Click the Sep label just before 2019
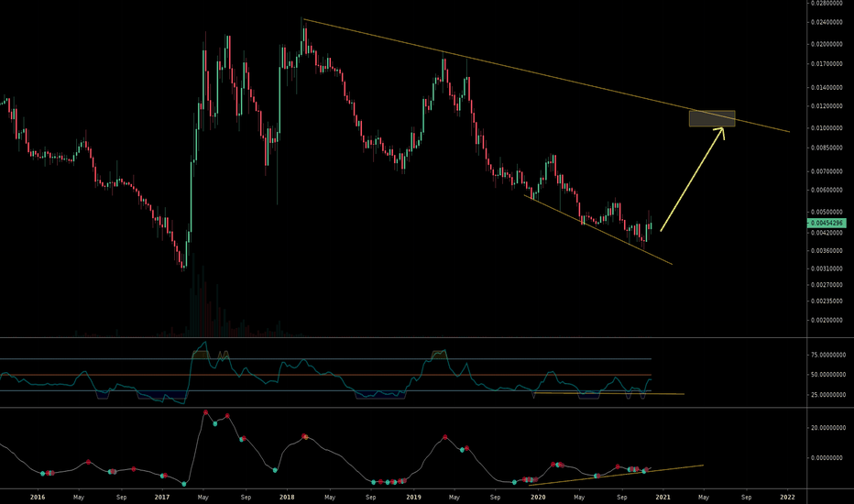The image size is (854, 504). coord(371,497)
